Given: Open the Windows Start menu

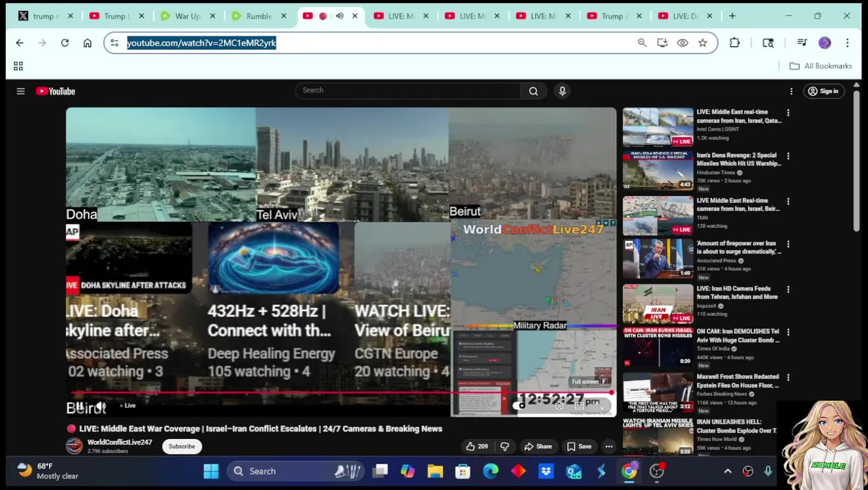Looking at the screenshot, I should pos(211,471).
